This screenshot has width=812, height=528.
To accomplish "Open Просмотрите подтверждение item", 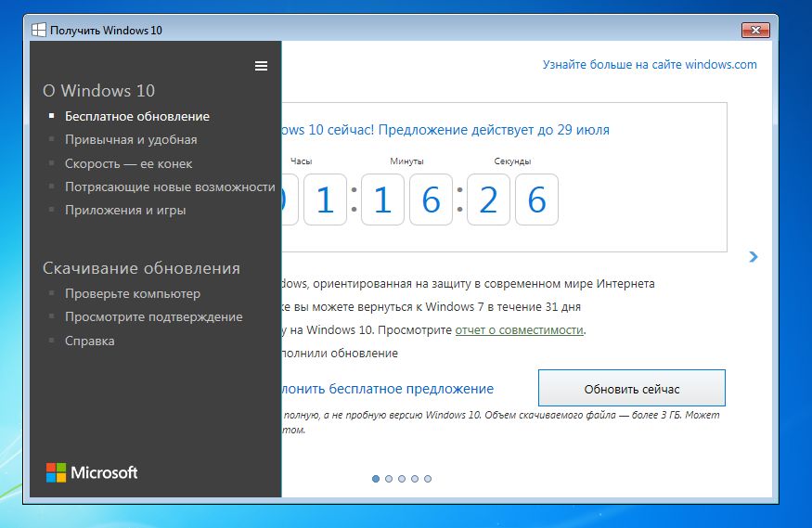I will point(154,316).
